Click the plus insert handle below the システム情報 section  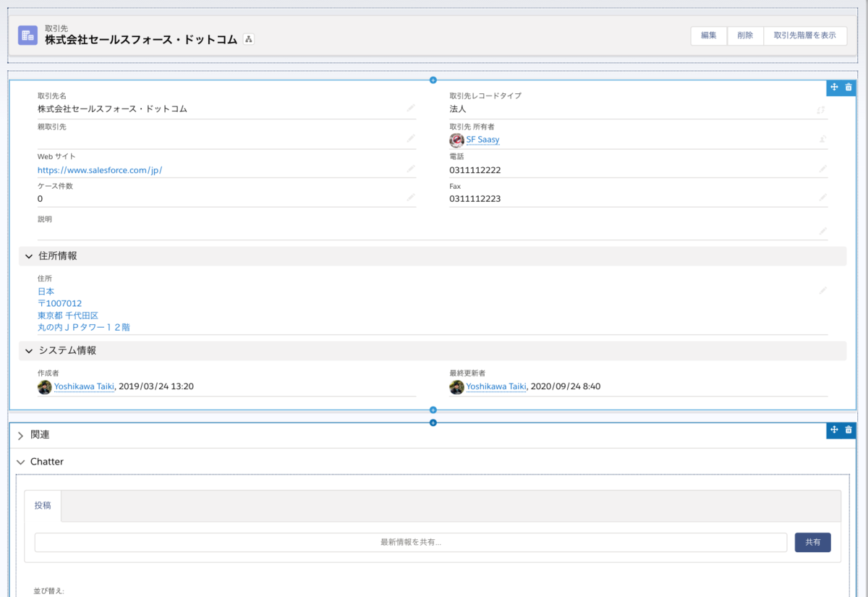pos(433,410)
